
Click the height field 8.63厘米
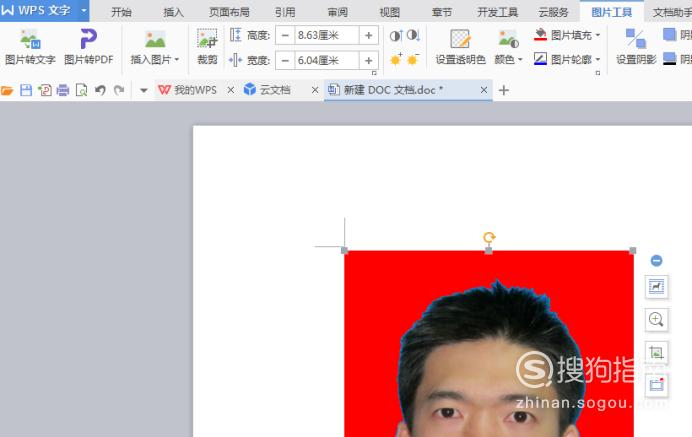click(327, 35)
